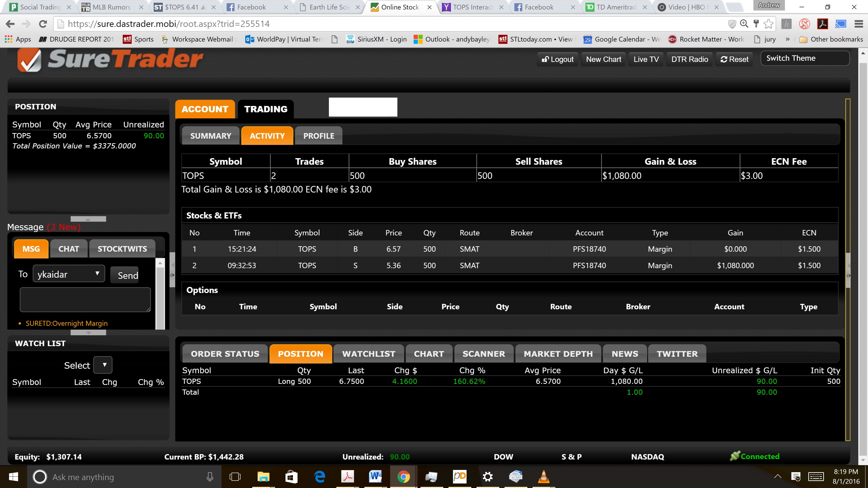Open the VLC cone icon in taskbar
The image size is (868, 488).
pos(543,477)
